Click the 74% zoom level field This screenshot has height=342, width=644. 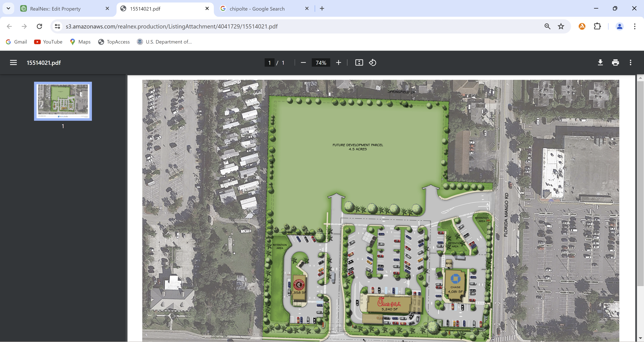coord(321,63)
